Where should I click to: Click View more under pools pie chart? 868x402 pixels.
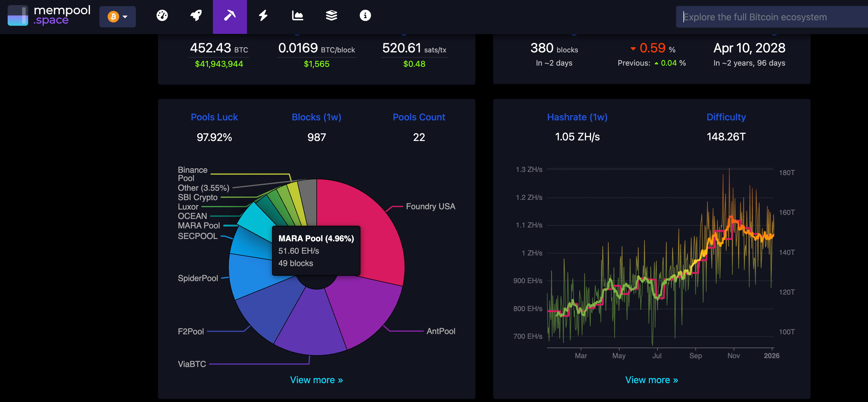tap(316, 380)
